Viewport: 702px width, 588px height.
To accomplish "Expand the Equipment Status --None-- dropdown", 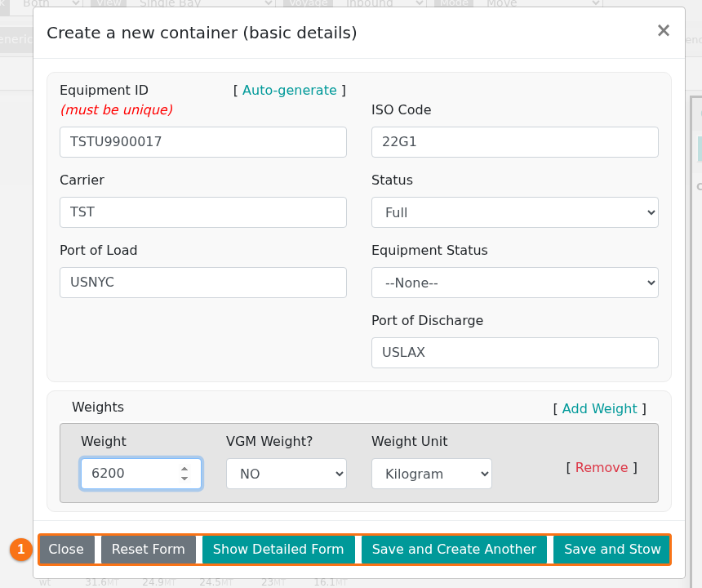I will [x=514, y=283].
